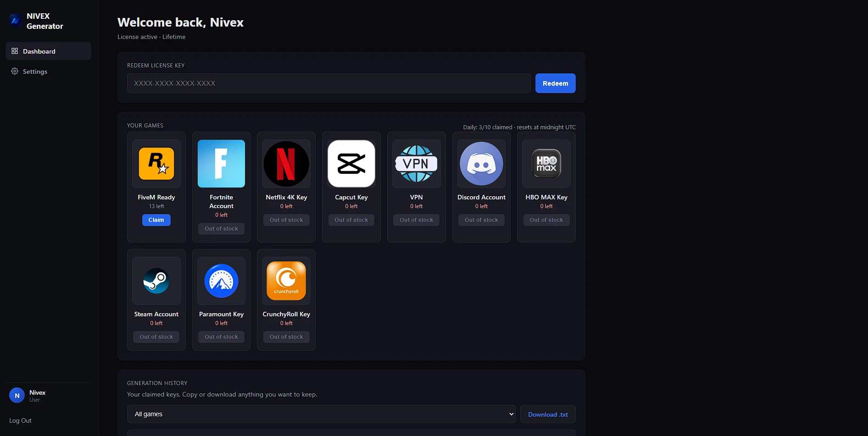The height and width of the screenshot is (436, 868).
Task: Click the "Welcome back, Nivex" heading
Action: [x=180, y=22]
